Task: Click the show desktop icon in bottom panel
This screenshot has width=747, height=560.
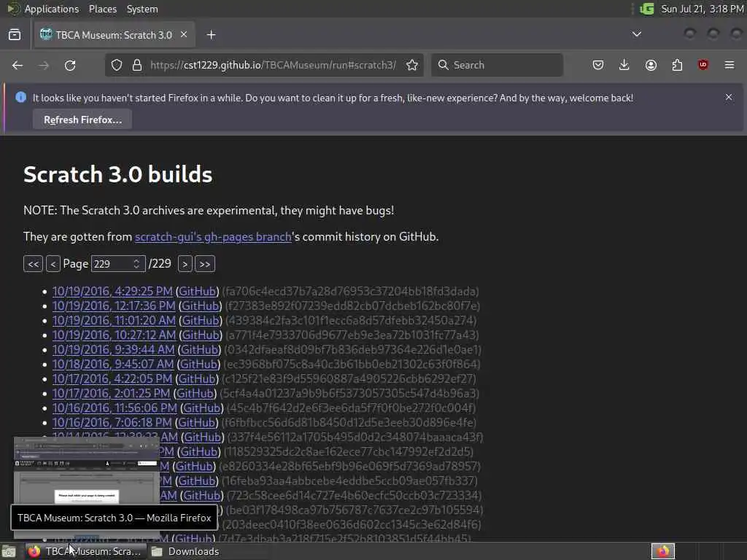Action: [9, 551]
